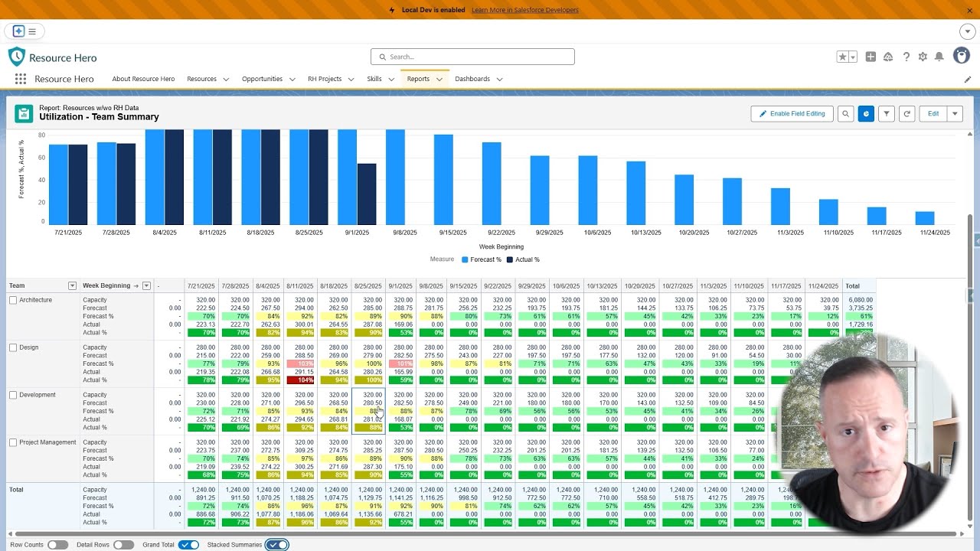
Task: Open the user profile avatar
Action: pyautogui.click(x=962, y=56)
